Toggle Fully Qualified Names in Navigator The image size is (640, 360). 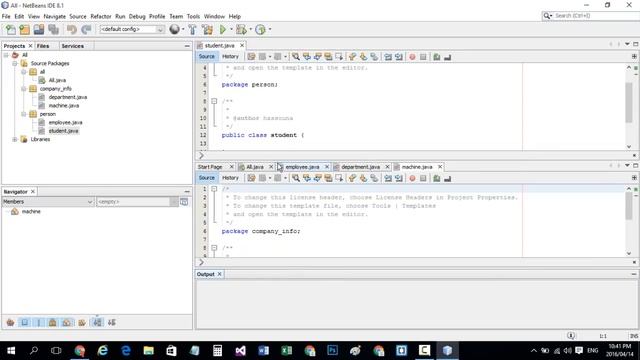(82, 322)
